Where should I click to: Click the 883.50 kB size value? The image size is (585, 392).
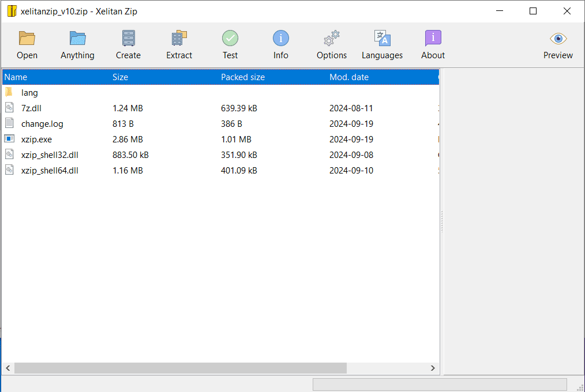(x=130, y=155)
